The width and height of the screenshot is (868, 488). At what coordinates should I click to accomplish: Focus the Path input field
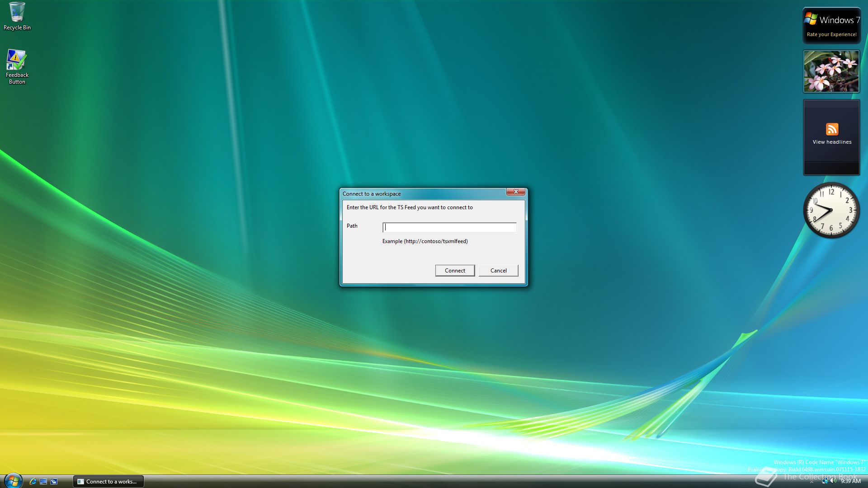click(449, 227)
